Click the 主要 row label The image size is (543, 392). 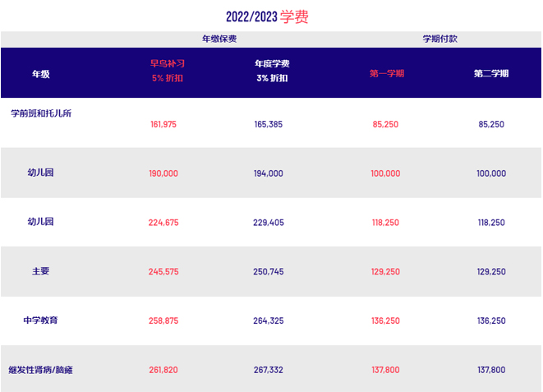[x=40, y=271]
